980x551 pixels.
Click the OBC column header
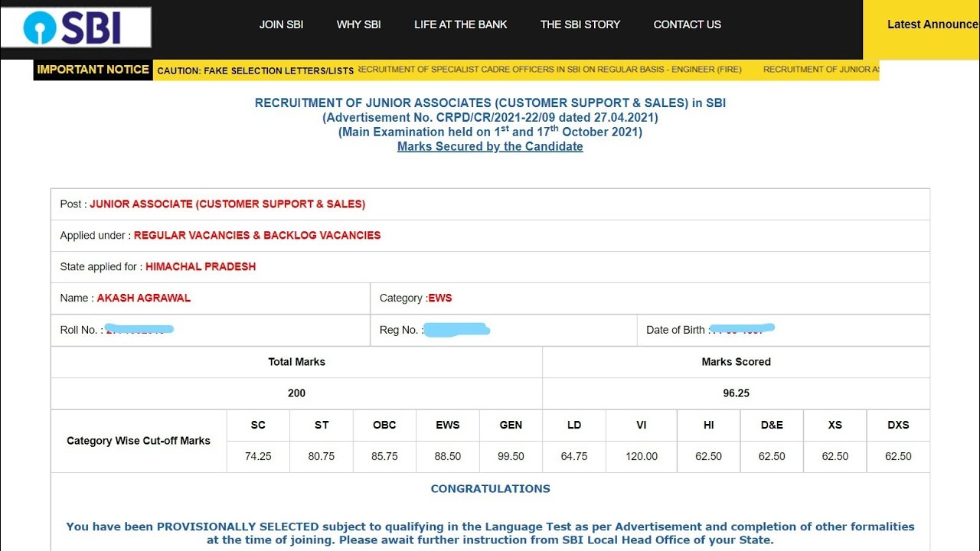click(x=384, y=425)
